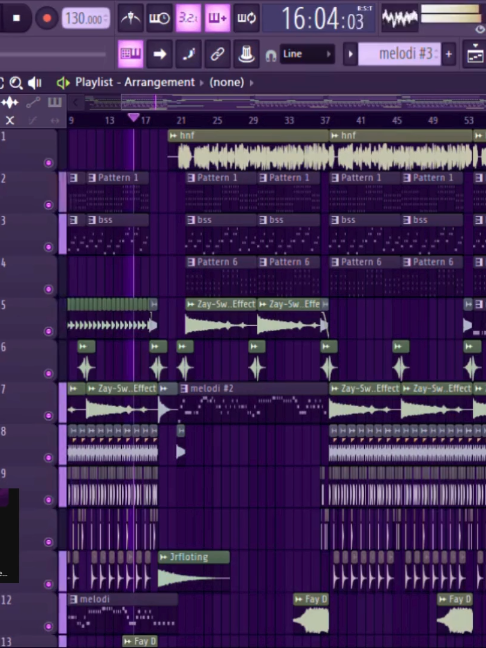
Task: Open the Line snap dropdown
Action: [x=307, y=54]
